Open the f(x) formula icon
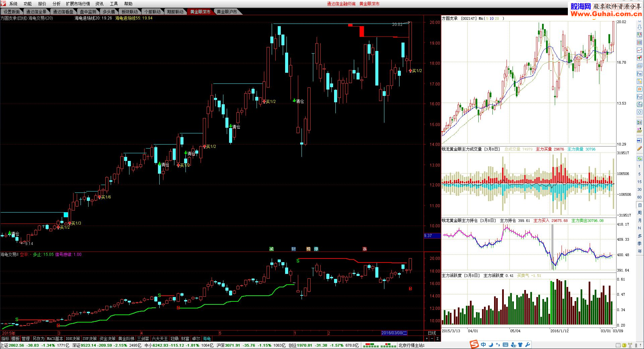Image resolution: width=644 pixels, height=349 pixels. tap(639, 105)
